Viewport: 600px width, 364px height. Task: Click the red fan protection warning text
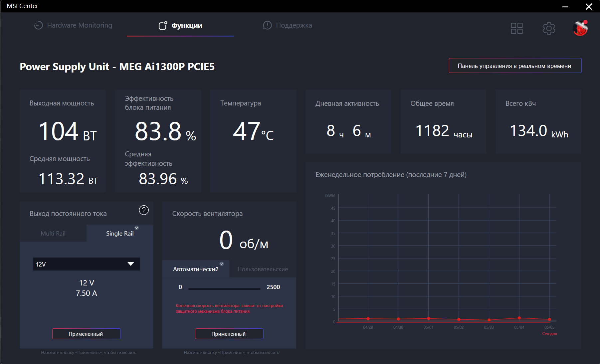[229, 308]
